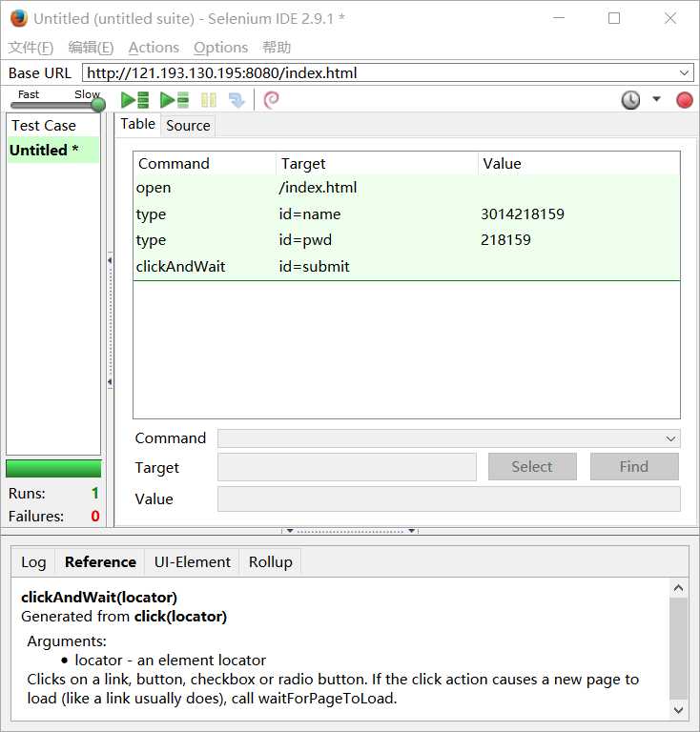Click the Target input field
This screenshot has height=732, width=700.
[x=347, y=467]
